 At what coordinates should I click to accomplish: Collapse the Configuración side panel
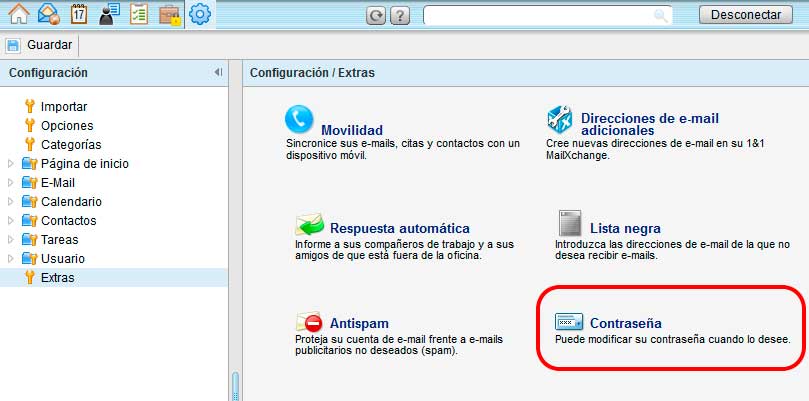pyautogui.click(x=218, y=72)
